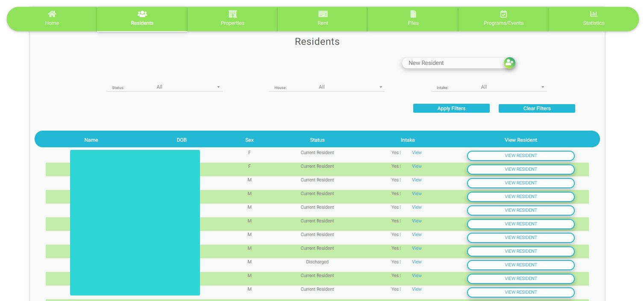Click VIEW RESIDENT on the first row

pos(520,155)
